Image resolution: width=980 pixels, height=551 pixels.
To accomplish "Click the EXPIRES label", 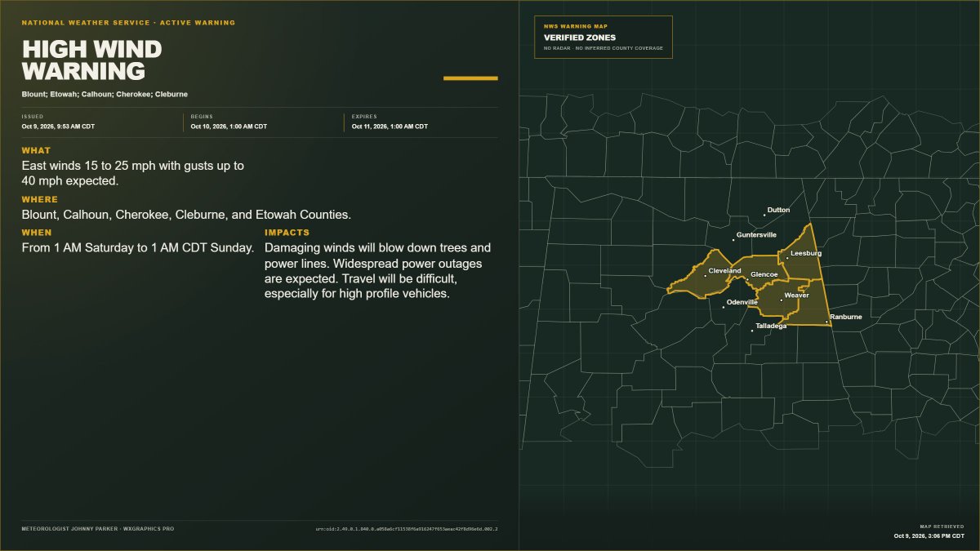I will pos(363,117).
